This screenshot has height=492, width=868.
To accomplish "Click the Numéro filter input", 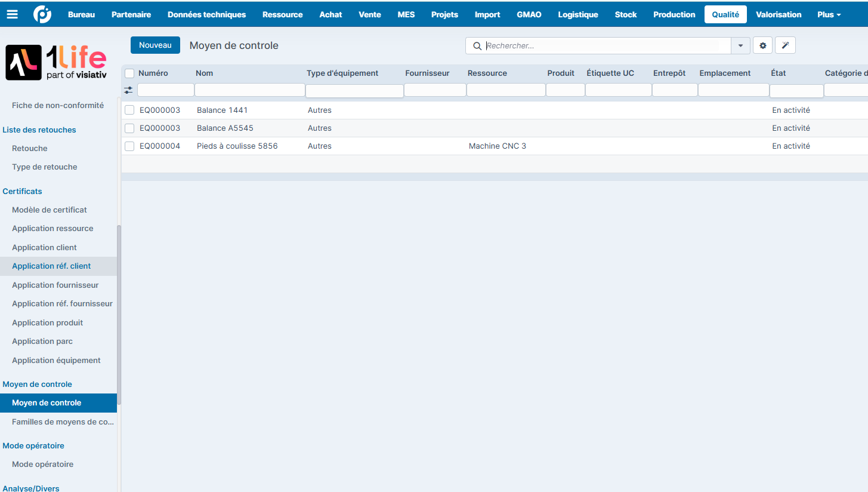I will [x=165, y=90].
